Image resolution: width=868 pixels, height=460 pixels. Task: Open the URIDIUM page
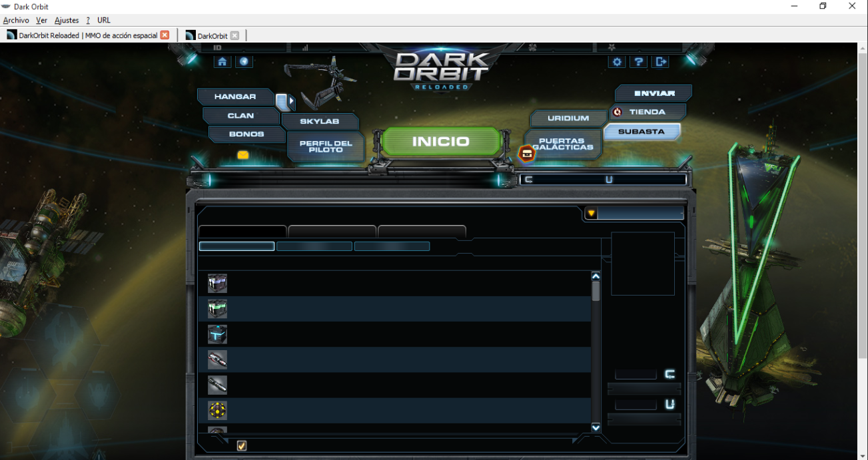tap(568, 118)
